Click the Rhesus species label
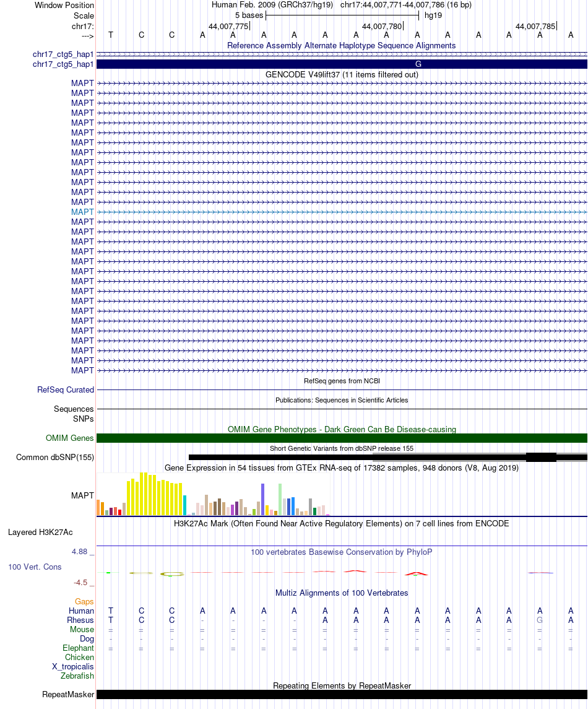Image resolution: width=588 pixels, height=709 pixels. (80, 620)
